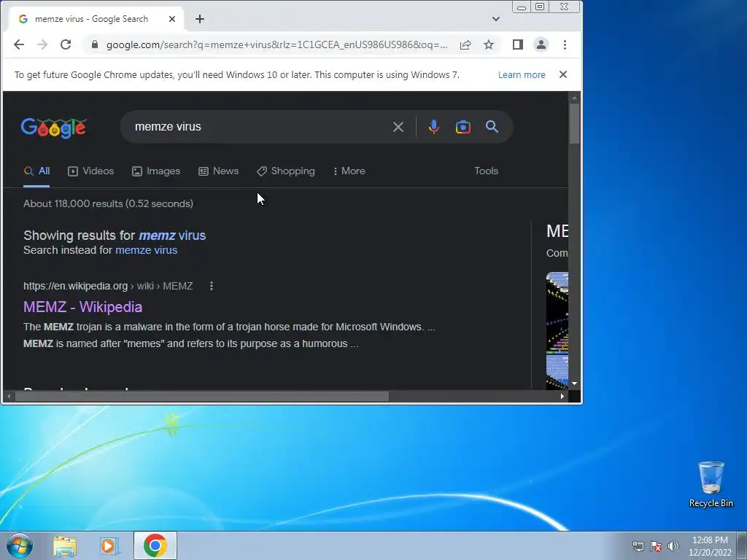Screen dimensions: 747x560
Task: Bookmark this page with star icon
Action: [x=489, y=44]
